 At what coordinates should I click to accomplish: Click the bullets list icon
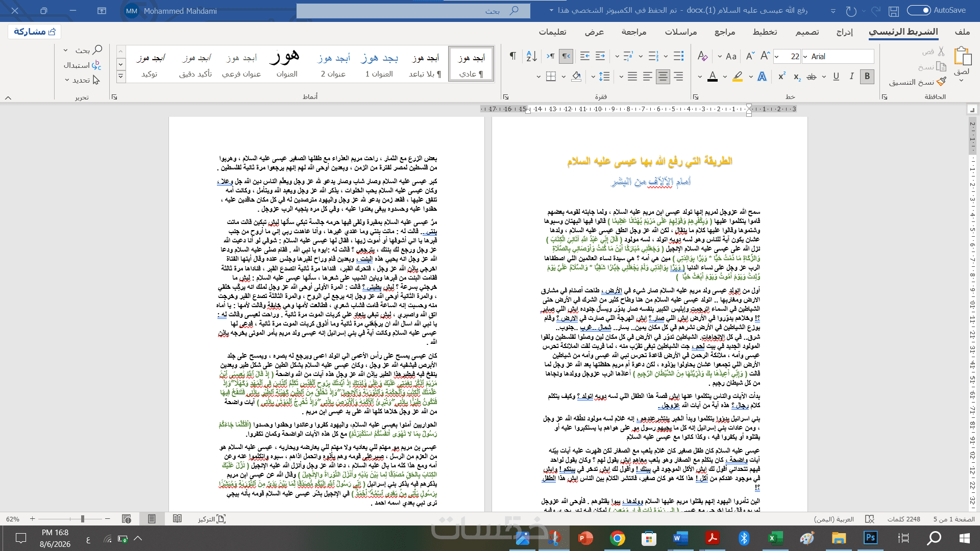pyautogui.click(x=678, y=56)
